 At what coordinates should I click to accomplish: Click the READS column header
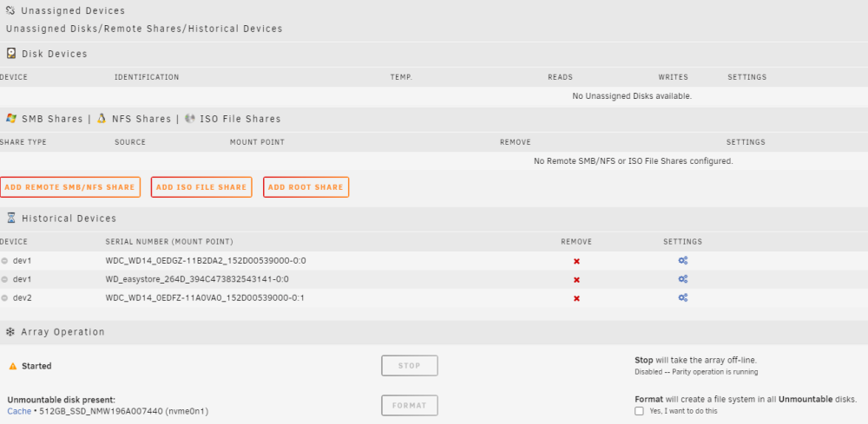560,77
